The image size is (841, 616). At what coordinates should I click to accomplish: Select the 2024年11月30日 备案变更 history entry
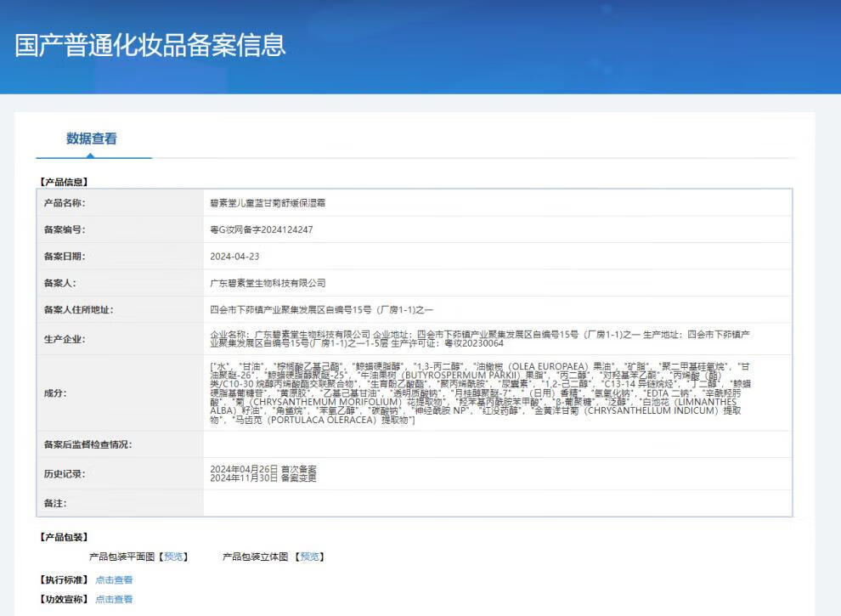[x=262, y=478]
